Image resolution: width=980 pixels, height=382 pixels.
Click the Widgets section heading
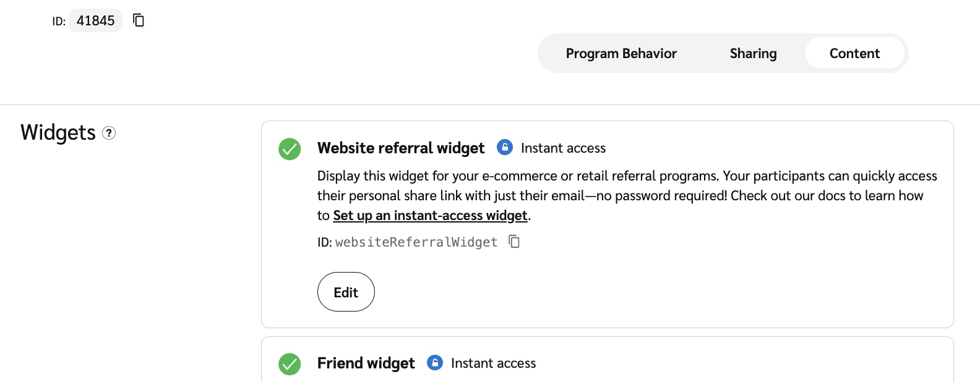[x=58, y=133]
